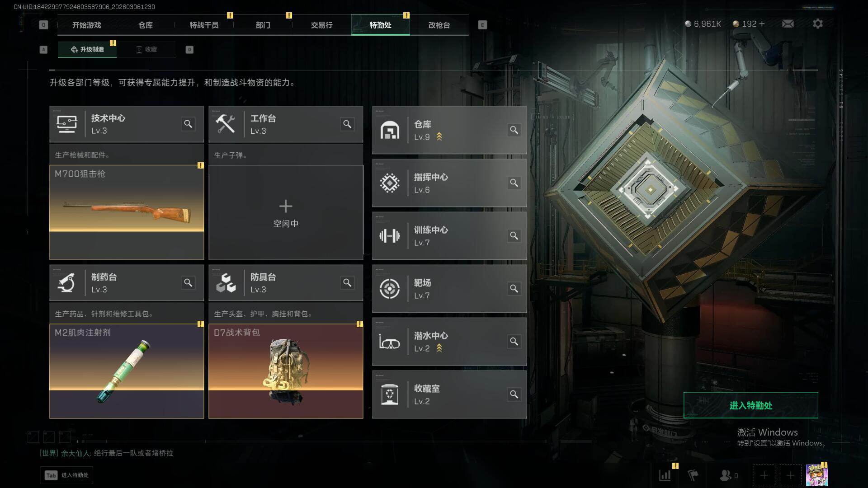Click 进入特勤处 button
This screenshot has height=488, width=868.
[x=750, y=405]
